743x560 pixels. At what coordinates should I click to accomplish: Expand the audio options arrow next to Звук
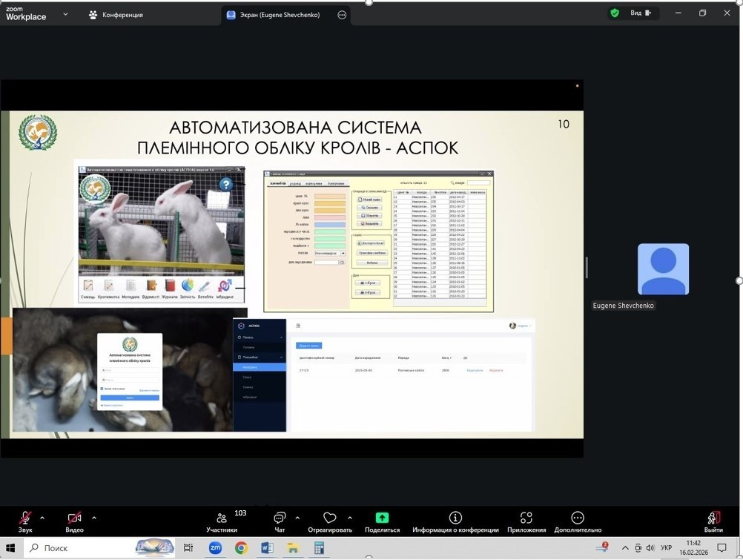point(42,518)
